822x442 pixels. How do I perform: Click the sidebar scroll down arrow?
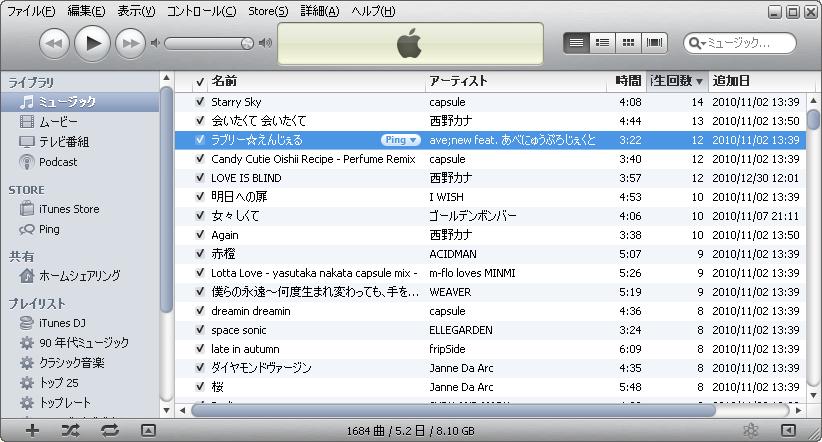tap(166, 410)
